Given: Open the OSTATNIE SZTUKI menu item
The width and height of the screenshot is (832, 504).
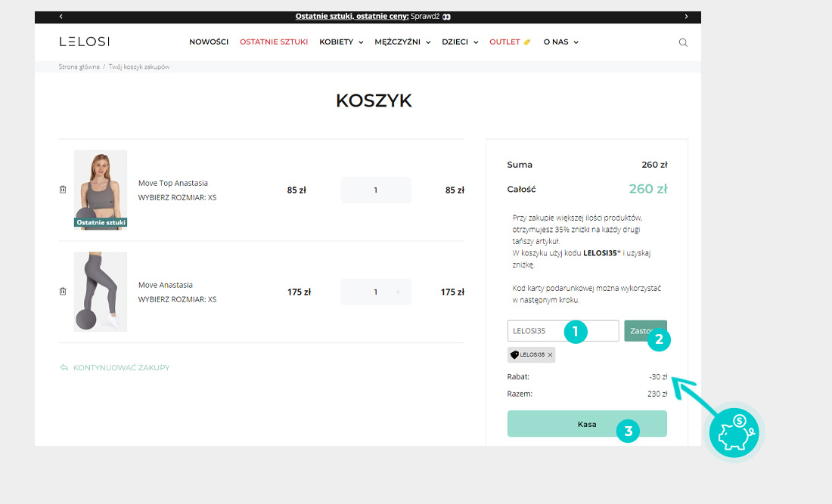Looking at the screenshot, I should point(274,42).
